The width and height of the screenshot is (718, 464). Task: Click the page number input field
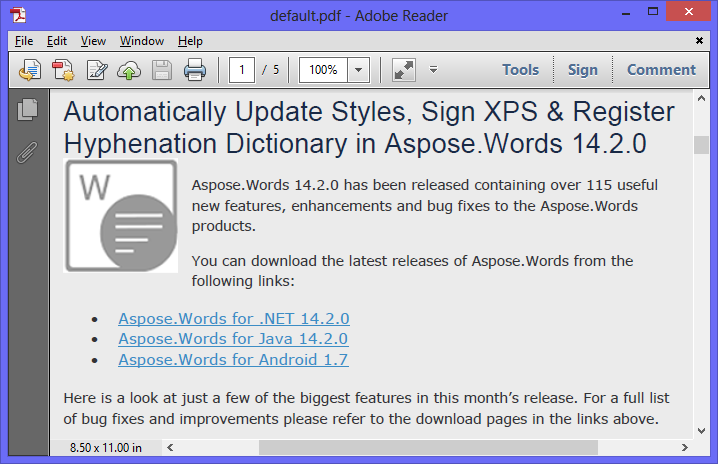pos(242,70)
